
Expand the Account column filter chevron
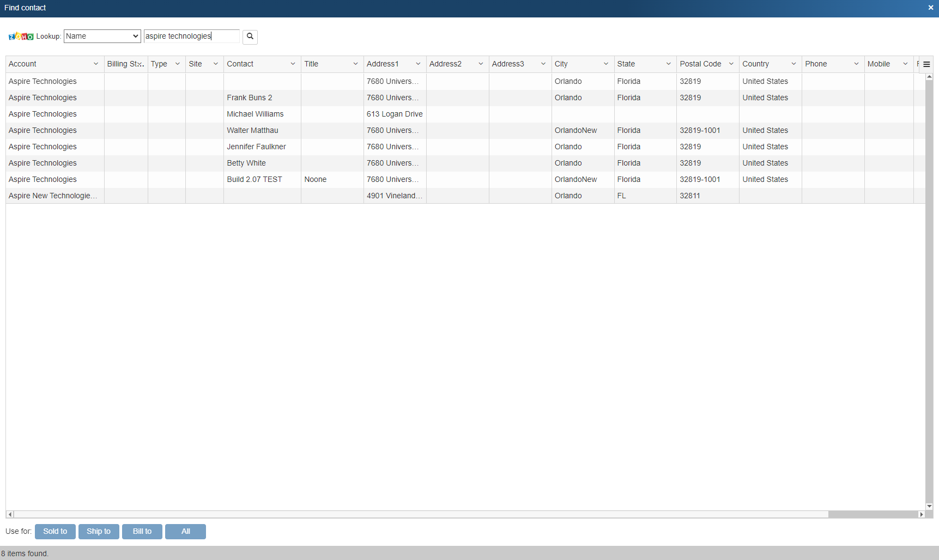96,64
